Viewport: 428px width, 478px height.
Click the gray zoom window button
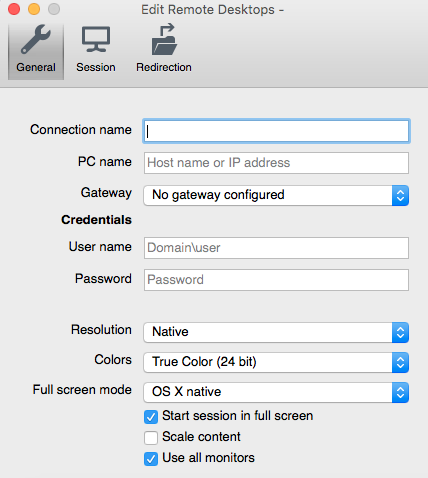click(54, 9)
